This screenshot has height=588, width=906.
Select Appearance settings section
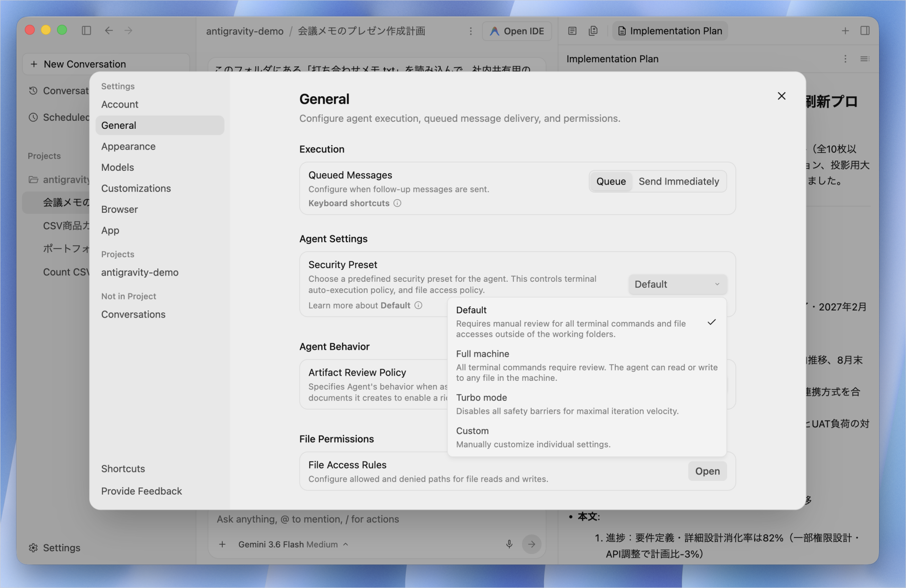coord(159,146)
